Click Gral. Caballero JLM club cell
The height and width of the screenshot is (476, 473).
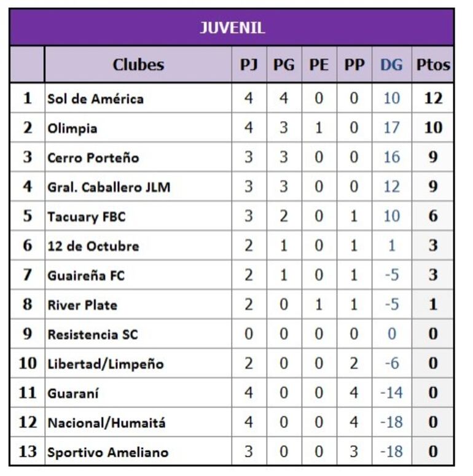click(109, 187)
